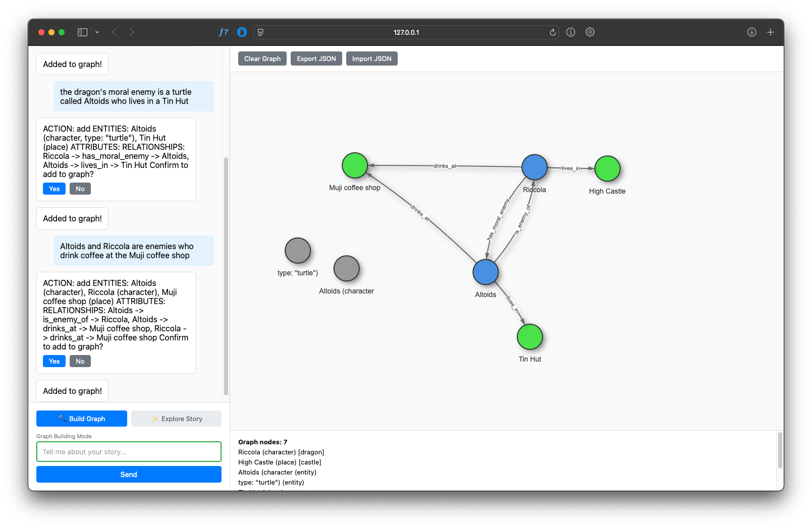Click the f? extension icon
This screenshot has height=528, width=812.
pyautogui.click(x=223, y=32)
